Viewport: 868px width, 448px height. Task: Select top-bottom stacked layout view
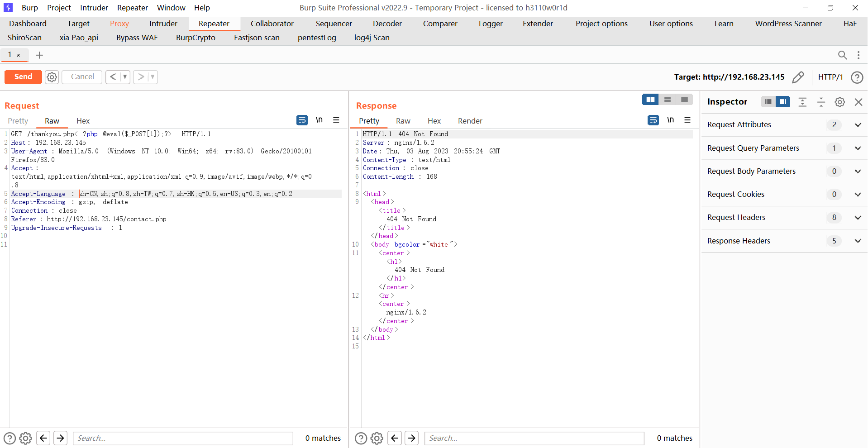pos(668,100)
